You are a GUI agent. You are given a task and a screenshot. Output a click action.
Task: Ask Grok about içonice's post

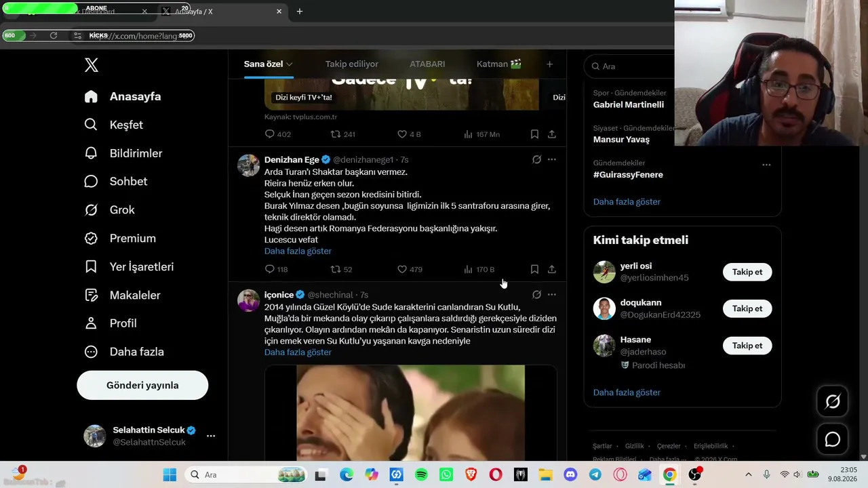[536, 295]
